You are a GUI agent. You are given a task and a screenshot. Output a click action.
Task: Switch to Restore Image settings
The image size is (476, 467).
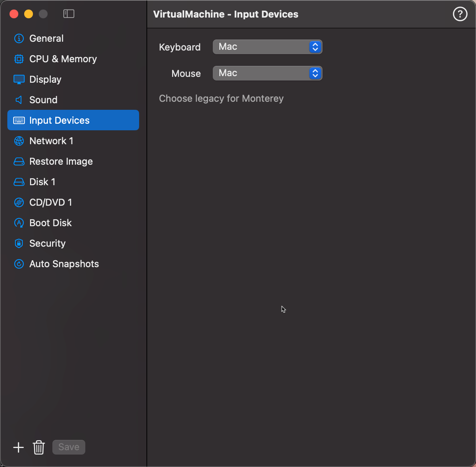(61, 161)
